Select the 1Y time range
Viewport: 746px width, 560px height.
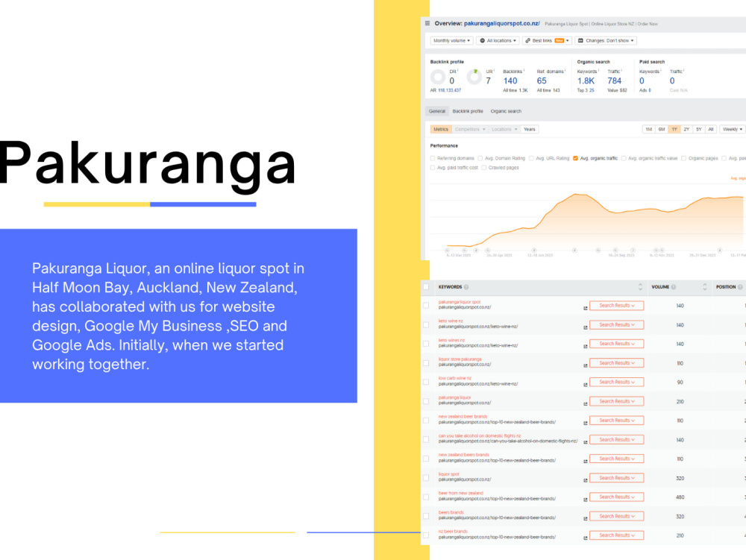pyautogui.click(x=674, y=129)
